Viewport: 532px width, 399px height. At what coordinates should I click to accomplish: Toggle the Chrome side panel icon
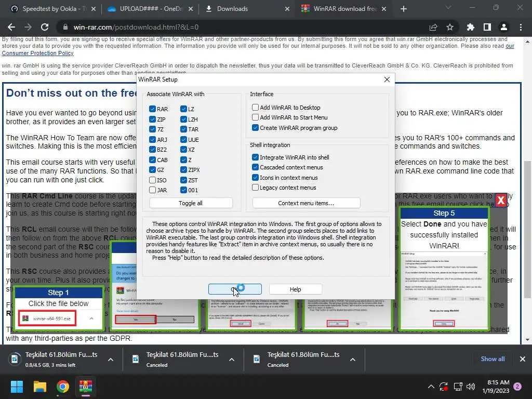[487, 27]
